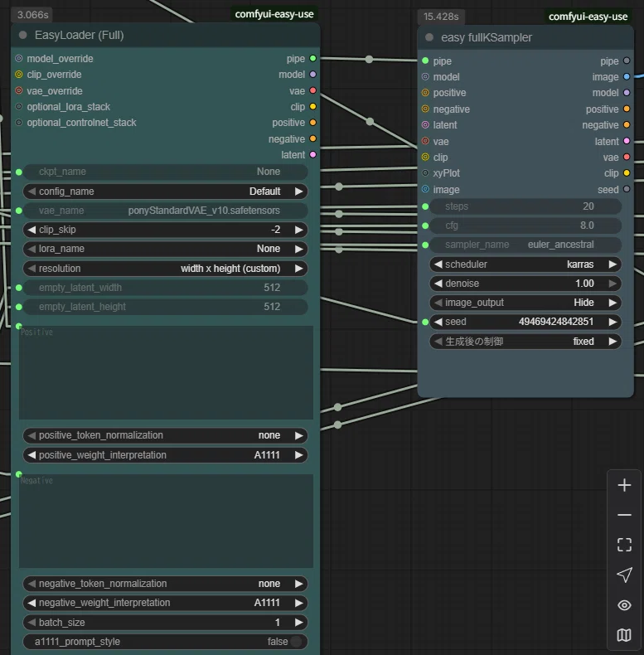
Task: Click fullKSampler pipe input connector
Action: 425,61
